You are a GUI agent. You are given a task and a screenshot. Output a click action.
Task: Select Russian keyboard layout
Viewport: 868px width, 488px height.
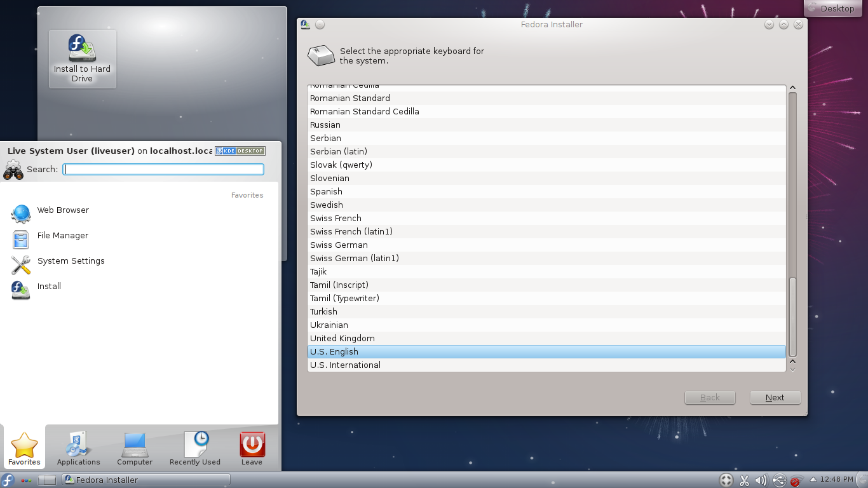[546, 125]
